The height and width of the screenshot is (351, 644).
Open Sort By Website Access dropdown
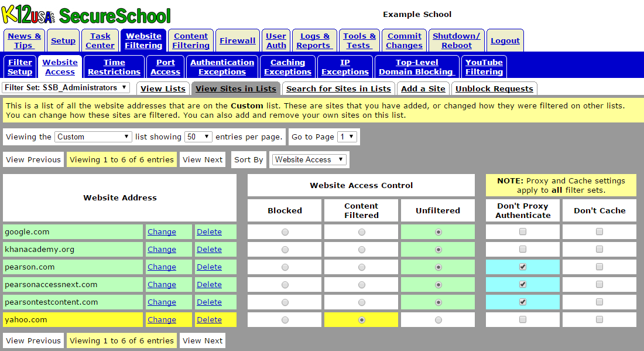pos(309,159)
